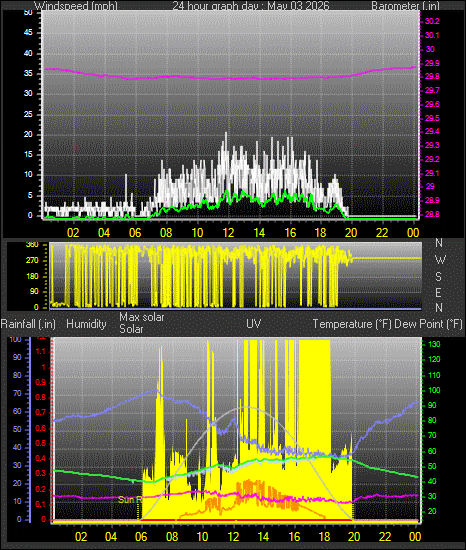
Task: Click hour 20 under the windspeed graph
Action: pos(351,233)
